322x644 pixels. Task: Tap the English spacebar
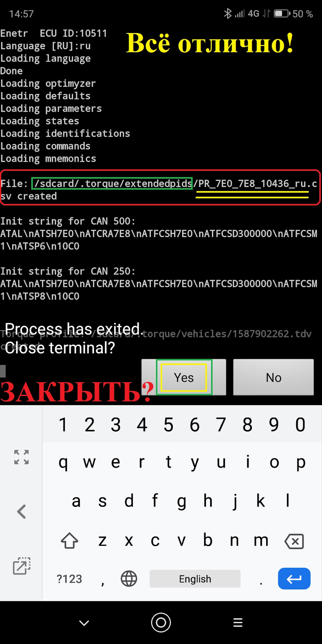click(x=195, y=579)
